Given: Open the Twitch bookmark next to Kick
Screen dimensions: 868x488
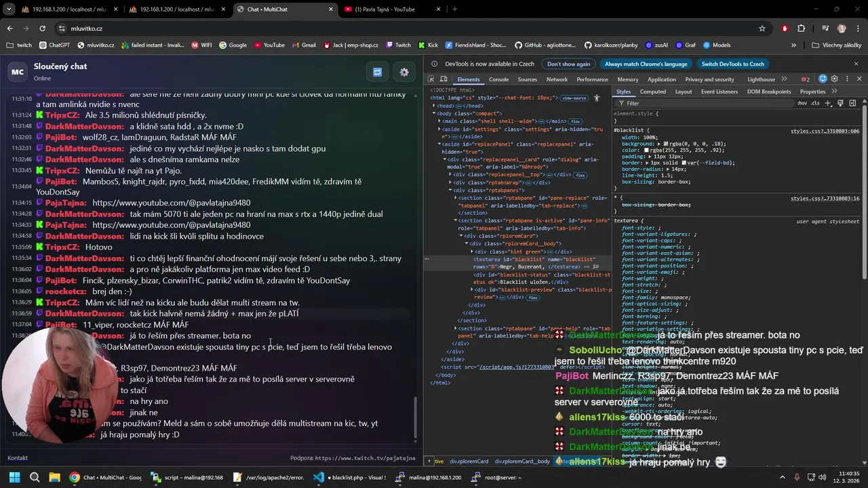Looking at the screenshot, I should (x=398, y=45).
